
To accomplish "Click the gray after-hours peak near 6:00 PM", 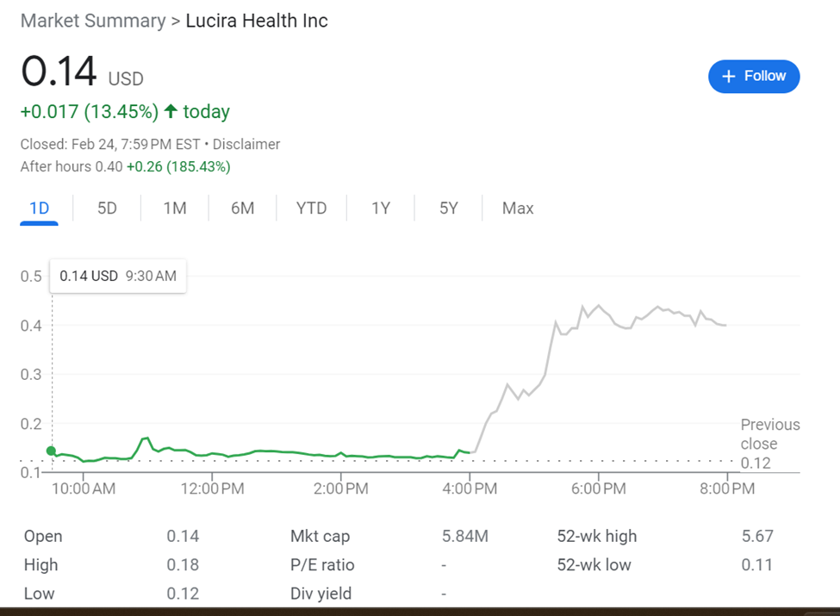I will pyautogui.click(x=599, y=306).
